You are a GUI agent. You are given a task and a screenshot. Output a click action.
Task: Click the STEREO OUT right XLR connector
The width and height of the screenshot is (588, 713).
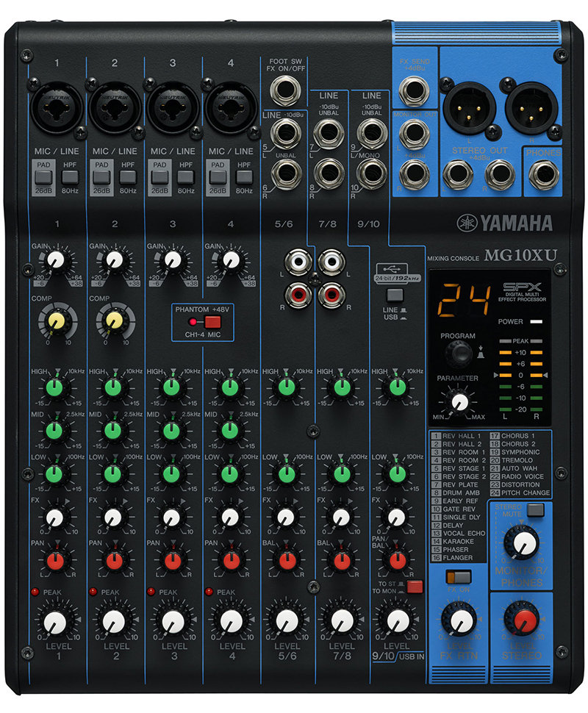(x=531, y=109)
